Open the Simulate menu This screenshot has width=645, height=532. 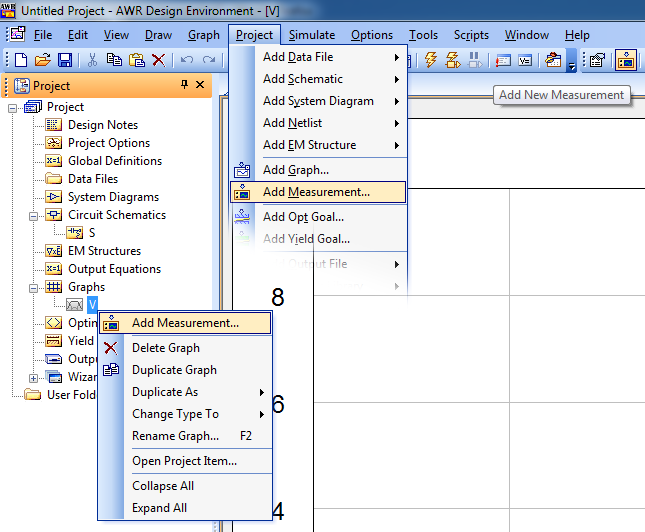click(x=312, y=35)
